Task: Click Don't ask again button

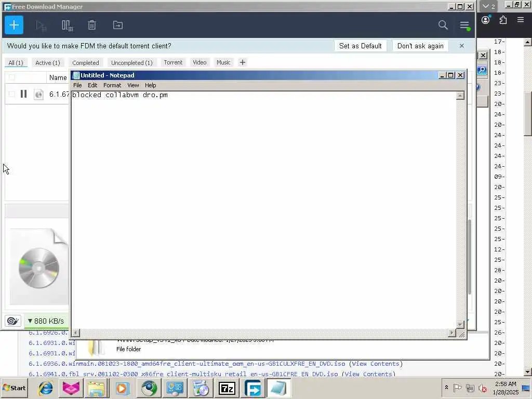Action: point(420,46)
